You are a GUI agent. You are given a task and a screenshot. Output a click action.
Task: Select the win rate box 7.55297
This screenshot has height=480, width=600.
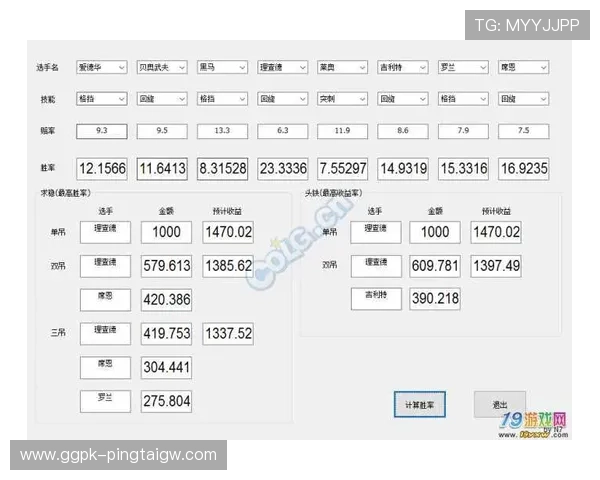coord(342,168)
